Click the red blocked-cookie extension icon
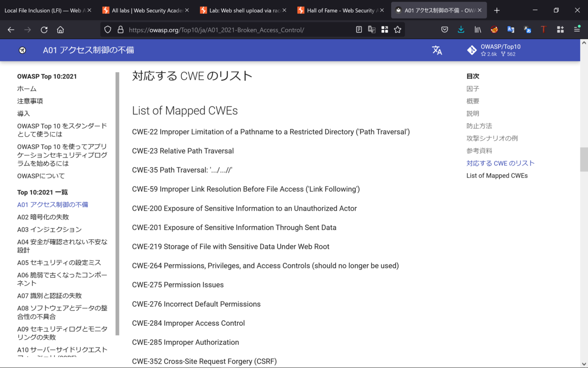 point(494,29)
